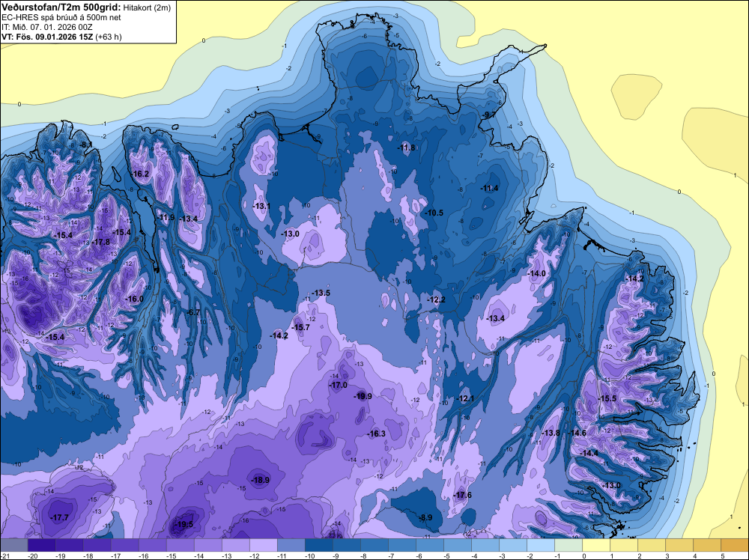The height and width of the screenshot is (560, 749).
Task: Click the -18.9 temperature value on the map
Action: (261, 481)
